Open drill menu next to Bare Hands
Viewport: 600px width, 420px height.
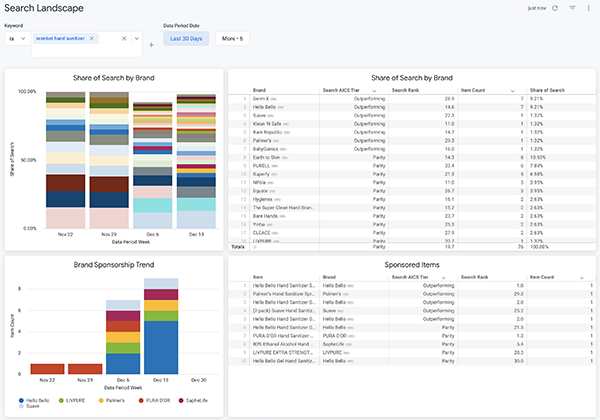pyautogui.click(x=282, y=216)
